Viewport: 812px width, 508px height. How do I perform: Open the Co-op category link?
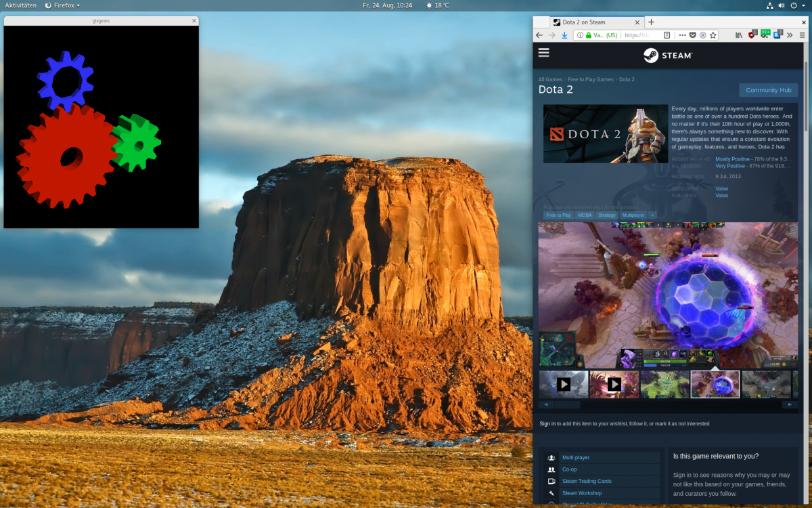pyautogui.click(x=570, y=469)
